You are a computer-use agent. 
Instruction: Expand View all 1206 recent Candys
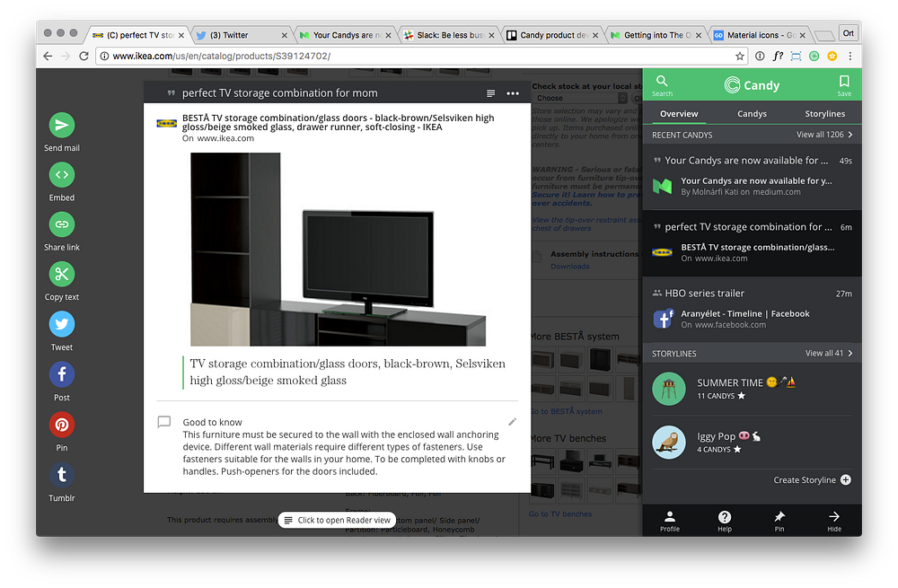click(824, 135)
